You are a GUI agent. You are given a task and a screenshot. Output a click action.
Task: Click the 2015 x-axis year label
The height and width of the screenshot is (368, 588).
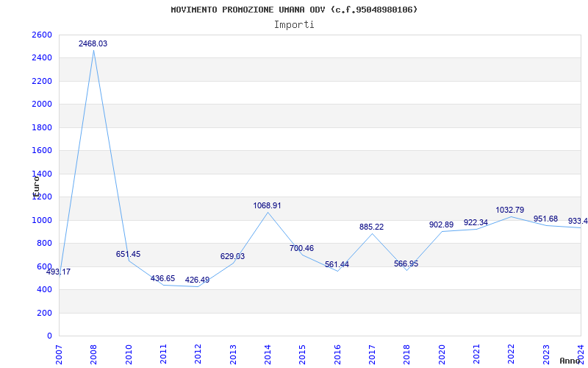[303, 354]
